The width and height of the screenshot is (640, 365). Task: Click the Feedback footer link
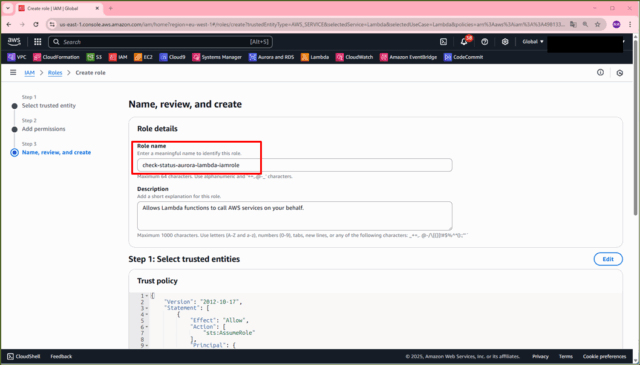coord(61,356)
